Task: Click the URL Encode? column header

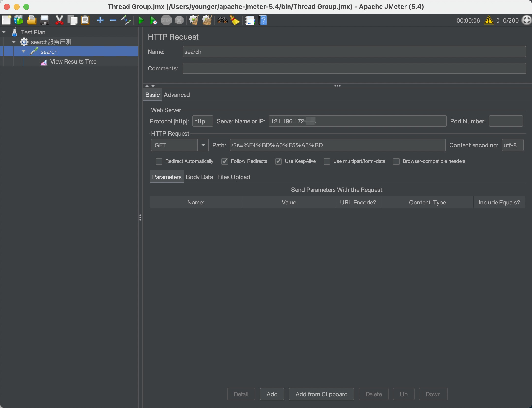Action: [x=358, y=203]
